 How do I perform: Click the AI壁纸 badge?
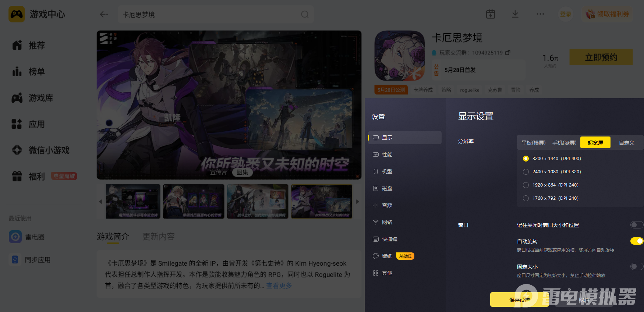point(405,256)
